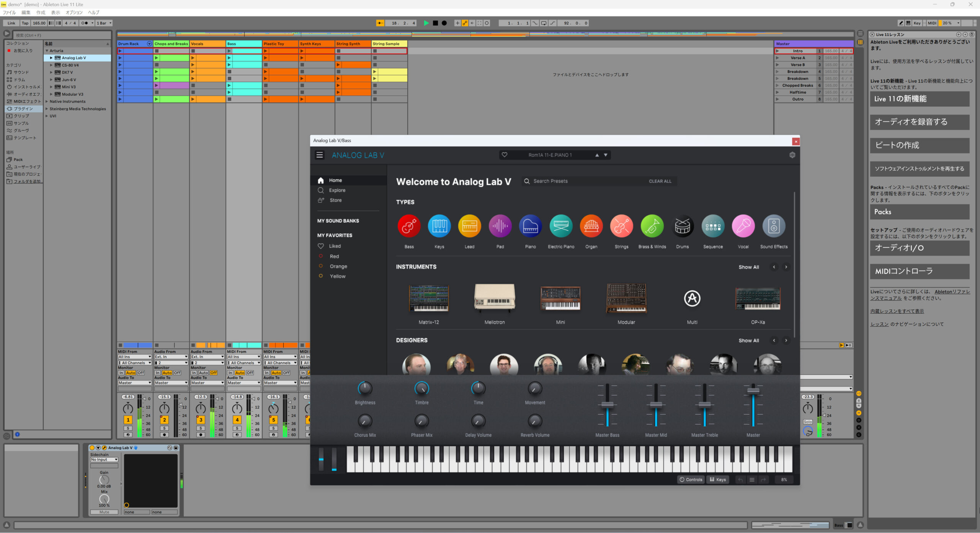Viewport: 980px width, 533px height.
Task: Open Analog Lab V settings gear
Action: coord(792,155)
